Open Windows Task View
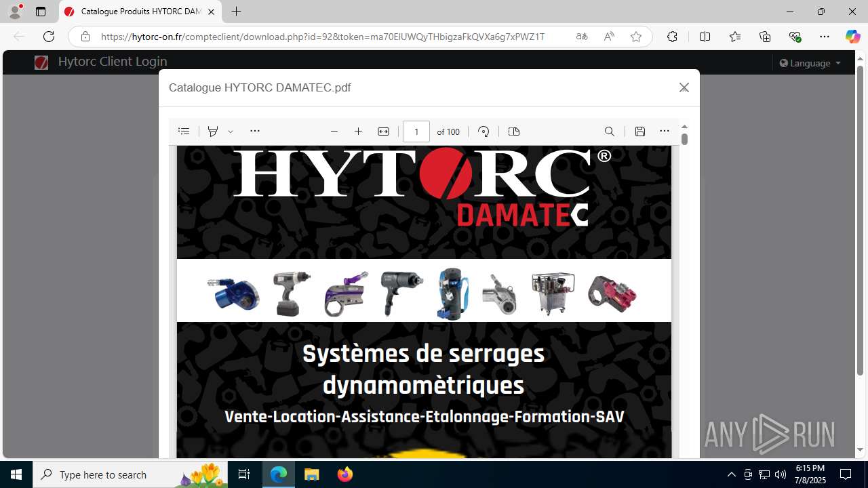The width and height of the screenshot is (868, 488). click(244, 474)
